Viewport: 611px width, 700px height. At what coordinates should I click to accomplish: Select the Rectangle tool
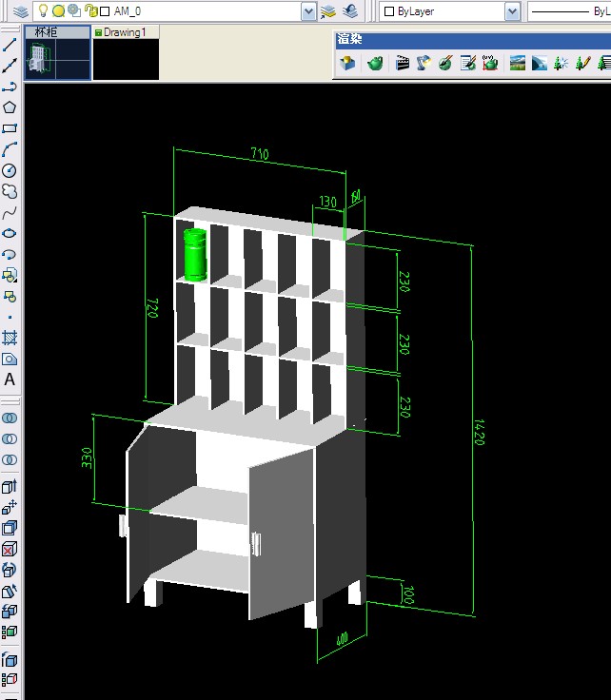(x=10, y=128)
